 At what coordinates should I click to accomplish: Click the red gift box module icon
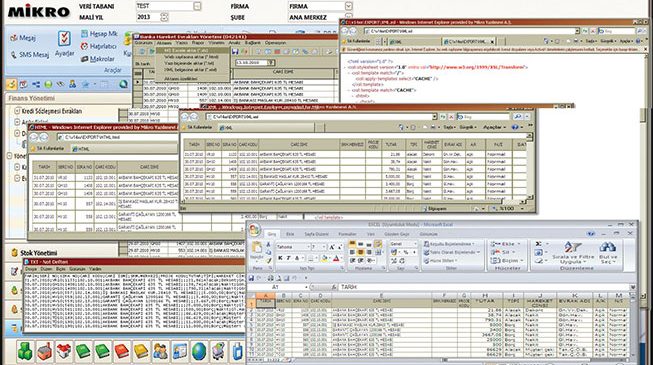click(64, 351)
